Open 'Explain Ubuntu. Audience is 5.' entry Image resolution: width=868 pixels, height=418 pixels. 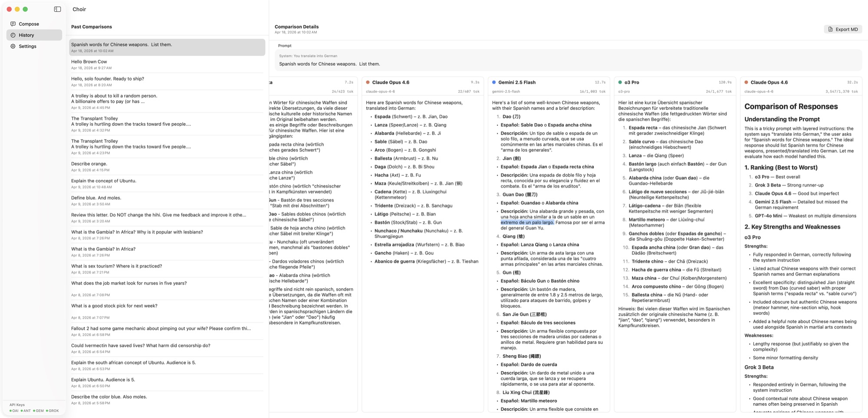click(167, 382)
